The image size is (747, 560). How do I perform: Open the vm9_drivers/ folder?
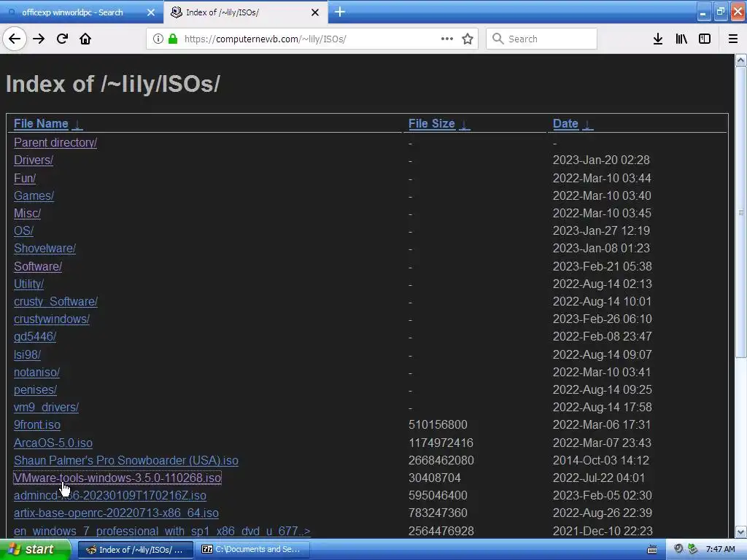pos(46,408)
